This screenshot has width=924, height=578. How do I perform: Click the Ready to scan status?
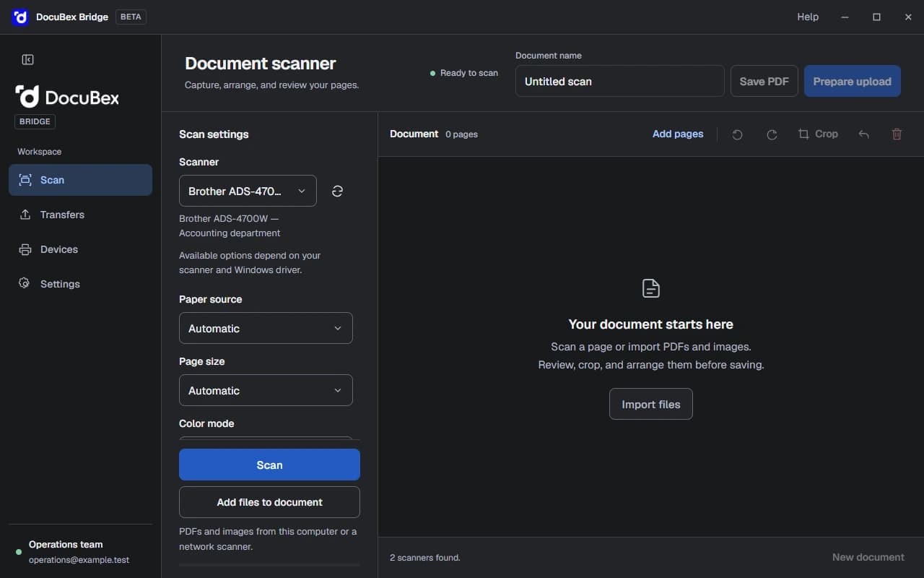464,73
